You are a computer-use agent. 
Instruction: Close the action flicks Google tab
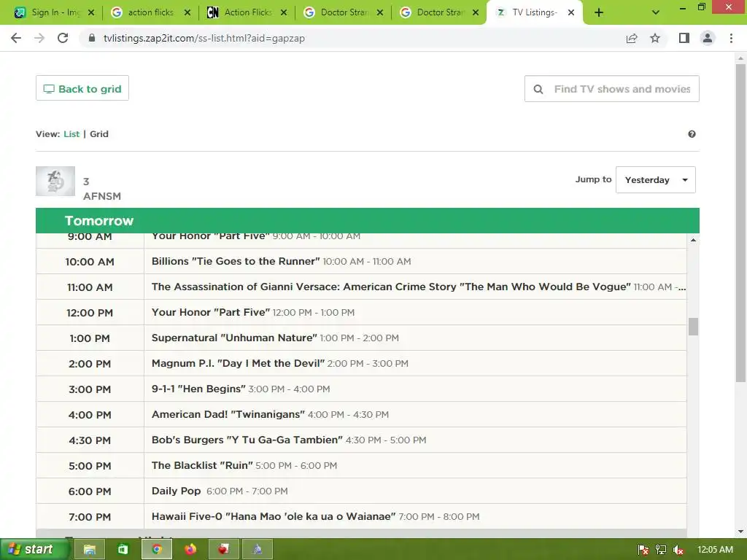point(187,13)
